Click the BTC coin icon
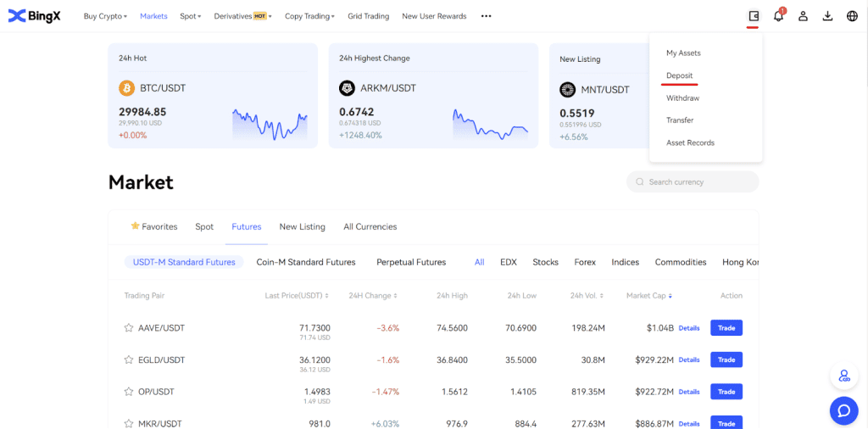This screenshot has width=868, height=429. point(127,88)
